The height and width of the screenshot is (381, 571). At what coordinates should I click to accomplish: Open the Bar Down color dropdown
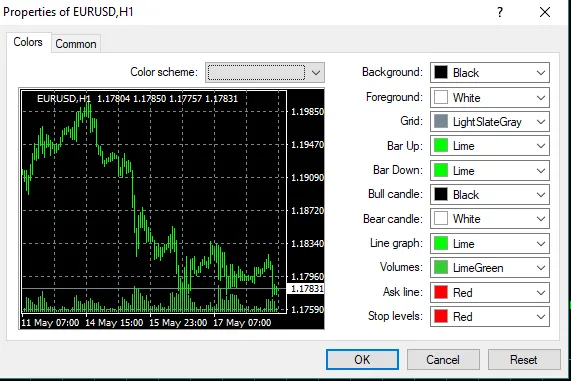pyautogui.click(x=489, y=170)
